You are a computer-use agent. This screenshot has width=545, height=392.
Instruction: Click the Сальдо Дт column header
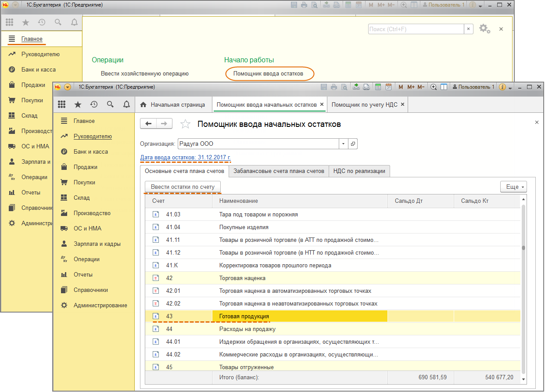(x=421, y=201)
